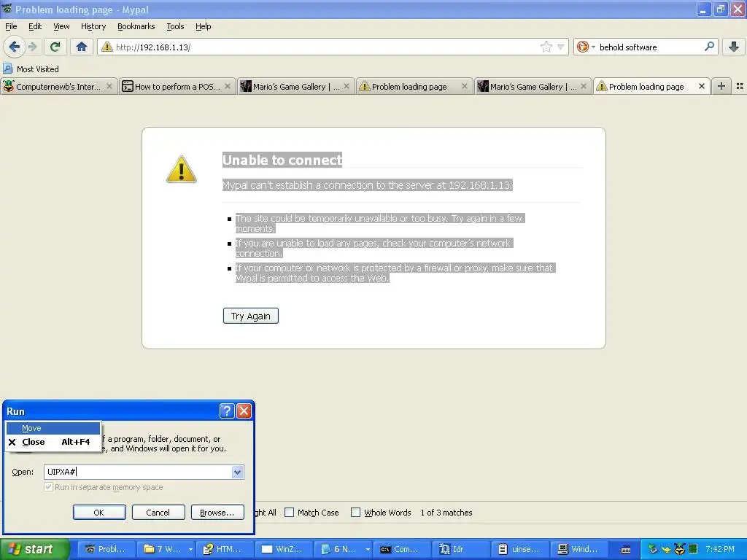Close the How to perform a POS... tab
Screen dimensions: 747x560
228,86
